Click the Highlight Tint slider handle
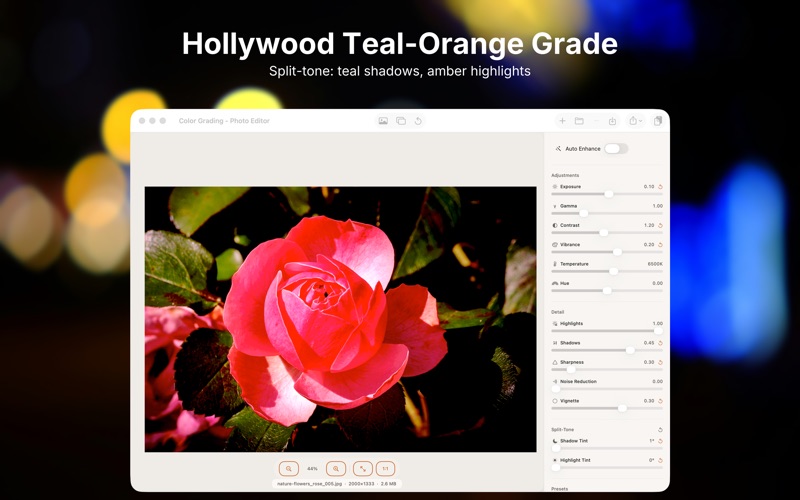Viewport: 800px width, 500px height. click(556, 467)
